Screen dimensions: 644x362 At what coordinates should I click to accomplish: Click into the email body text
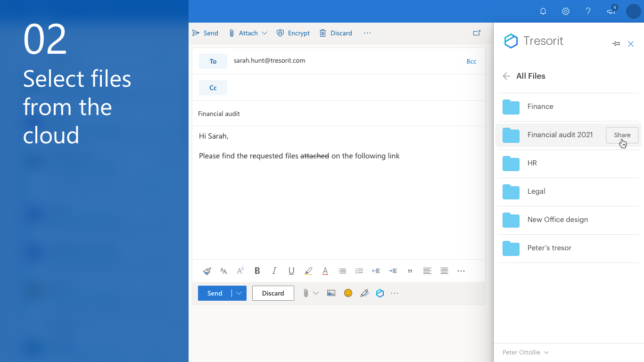(339, 193)
